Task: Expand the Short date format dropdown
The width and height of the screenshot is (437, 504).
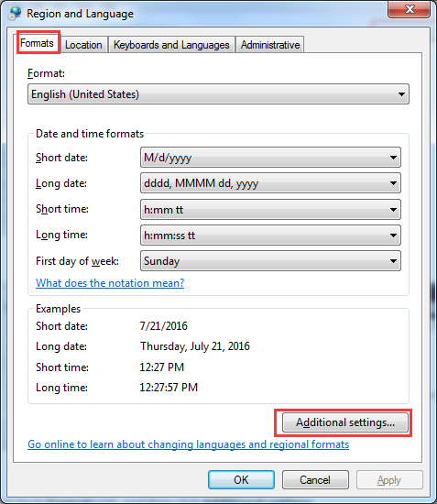Action: [270, 158]
